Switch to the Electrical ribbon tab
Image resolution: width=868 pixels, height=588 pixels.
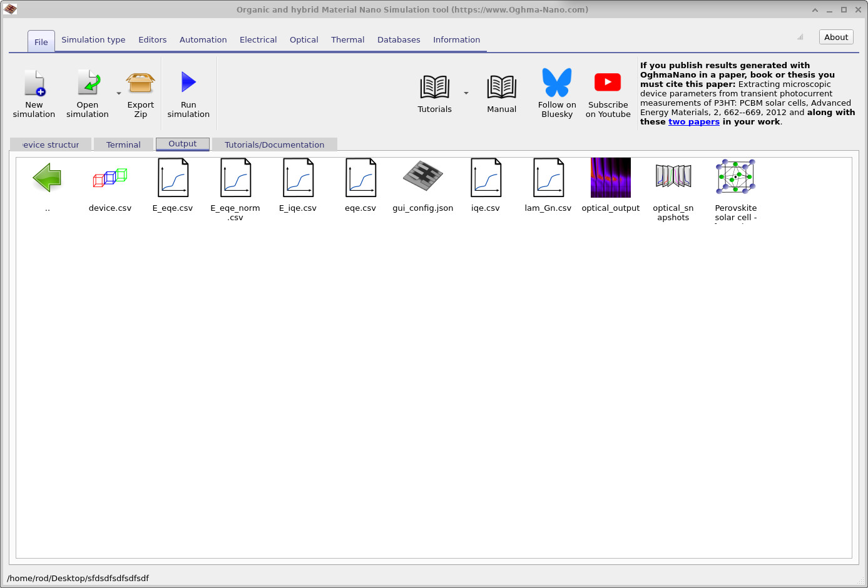[x=258, y=39]
